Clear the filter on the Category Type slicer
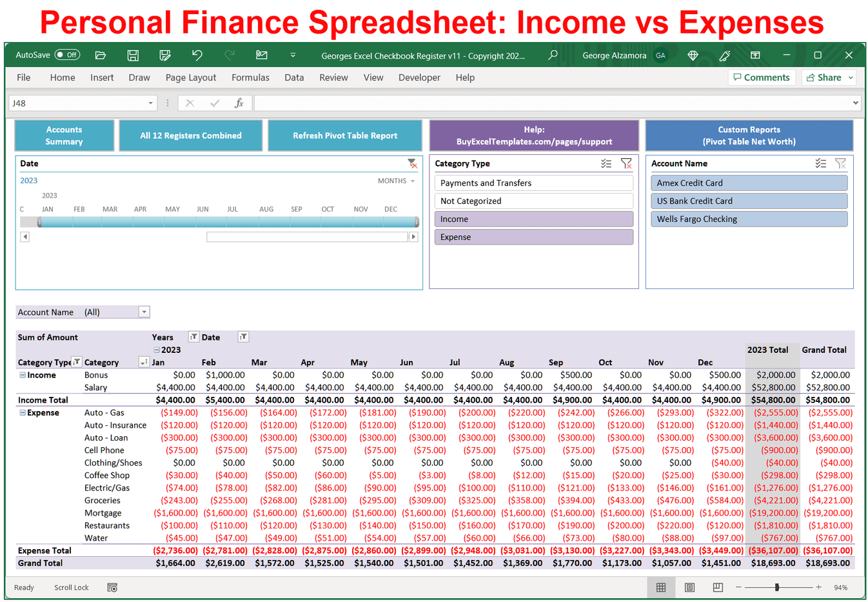Viewport: 868px width, 602px height. point(626,163)
